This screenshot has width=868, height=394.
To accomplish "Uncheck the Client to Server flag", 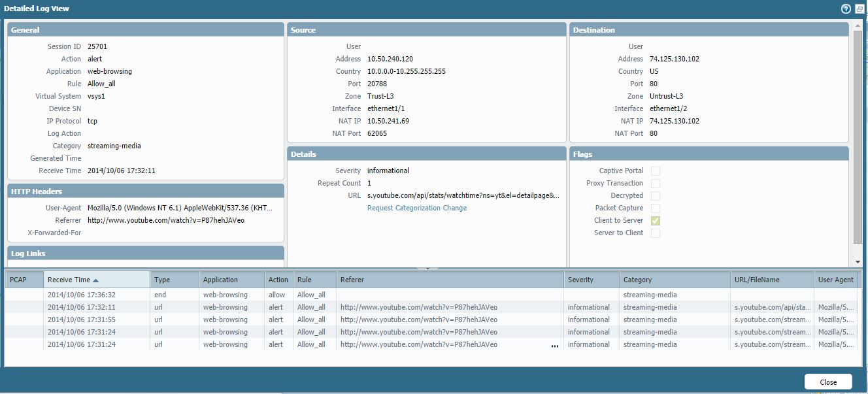I will (655, 221).
